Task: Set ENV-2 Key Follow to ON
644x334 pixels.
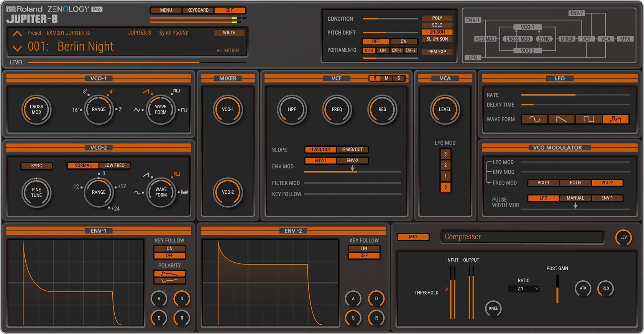Action: pos(364,248)
